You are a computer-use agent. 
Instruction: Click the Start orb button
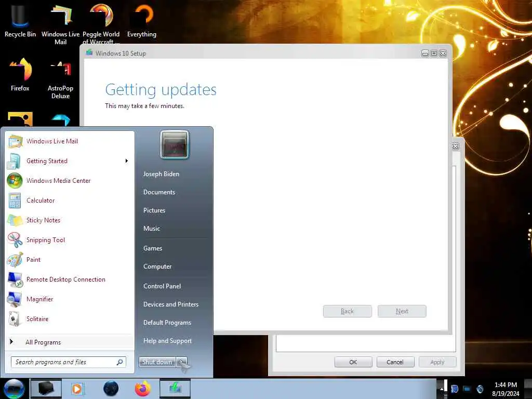click(x=14, y=389)
